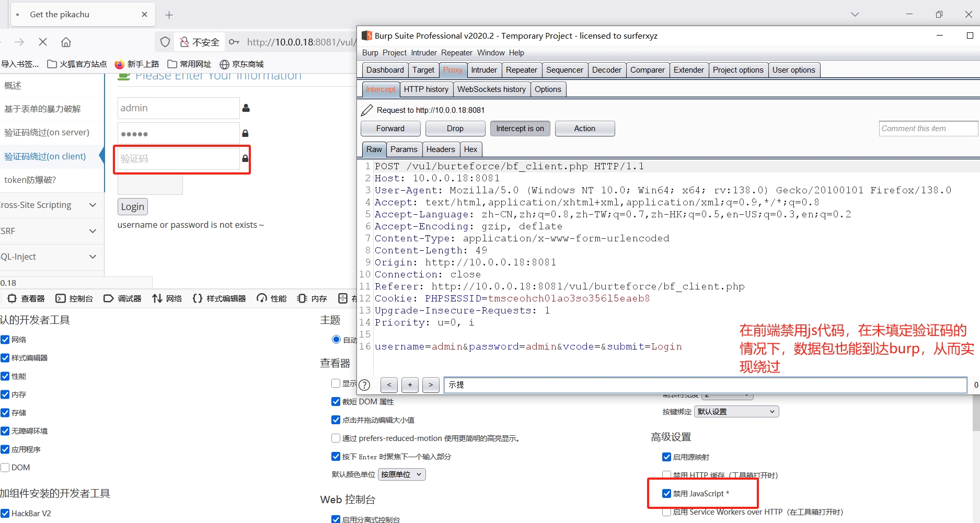Click the shield tracking protection icon

pos(165,42)
